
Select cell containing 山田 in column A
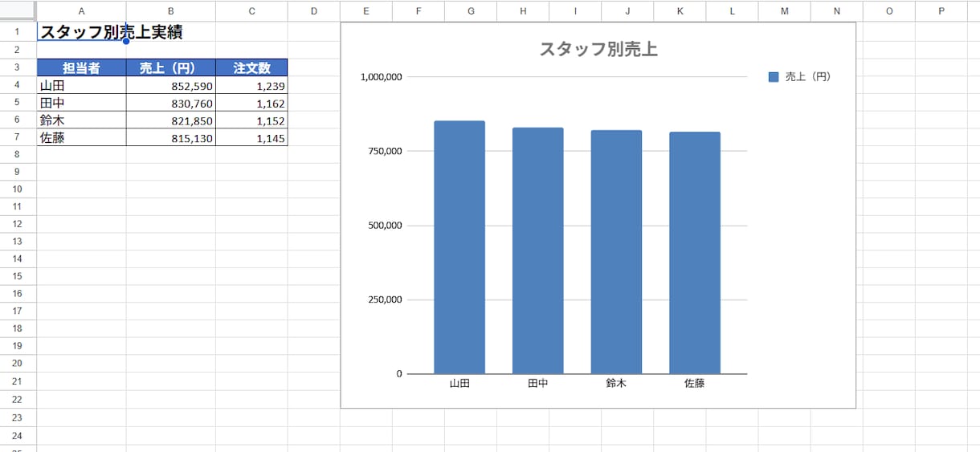point(81,85)
